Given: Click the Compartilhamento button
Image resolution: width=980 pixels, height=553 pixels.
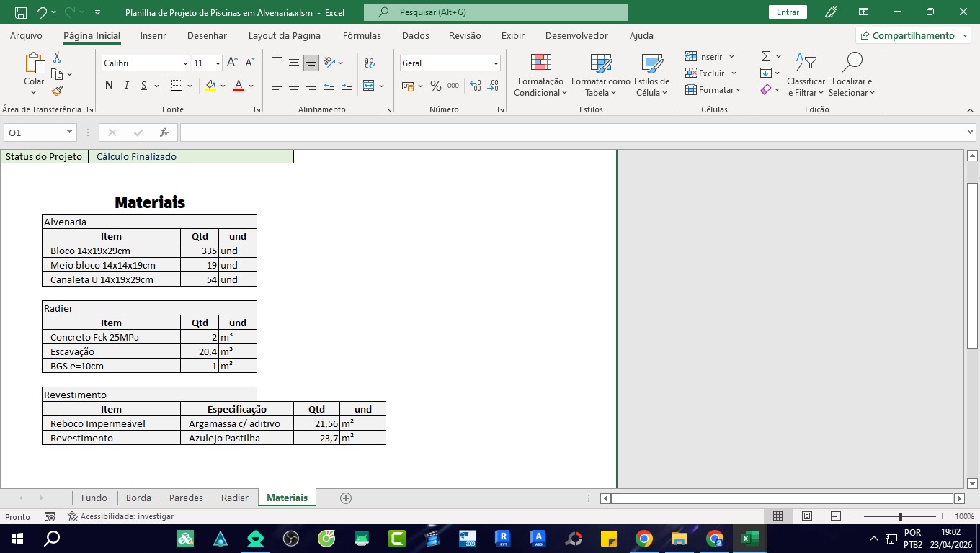Looking at the screenshot, I should 912,35.
